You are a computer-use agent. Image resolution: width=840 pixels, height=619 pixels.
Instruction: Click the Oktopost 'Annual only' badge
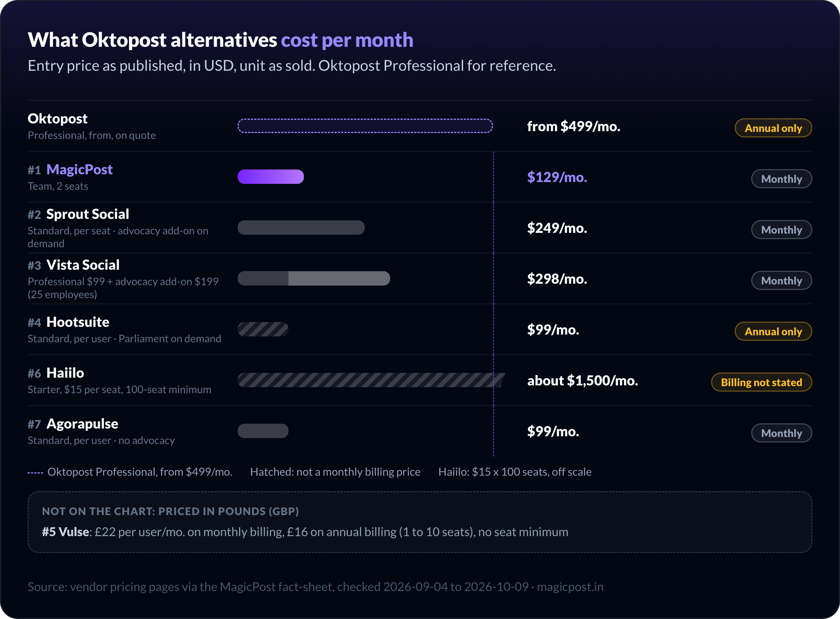coord(773,128)
